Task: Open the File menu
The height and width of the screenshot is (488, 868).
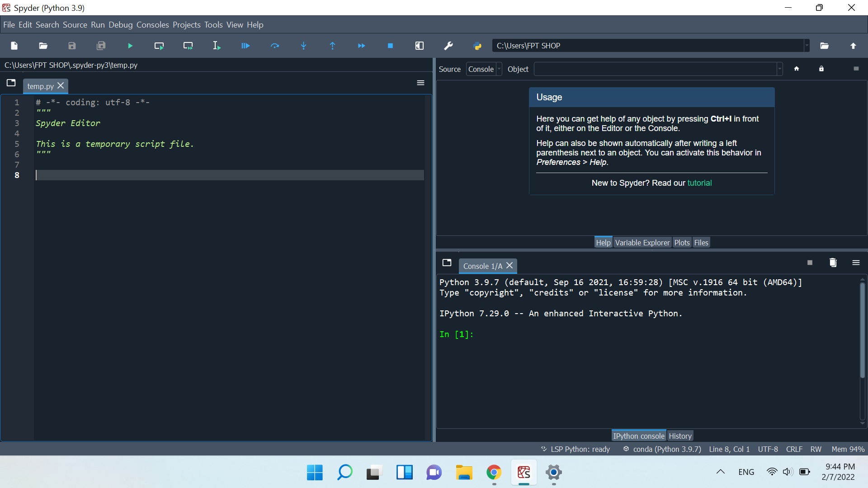Action: coord(9,25)
